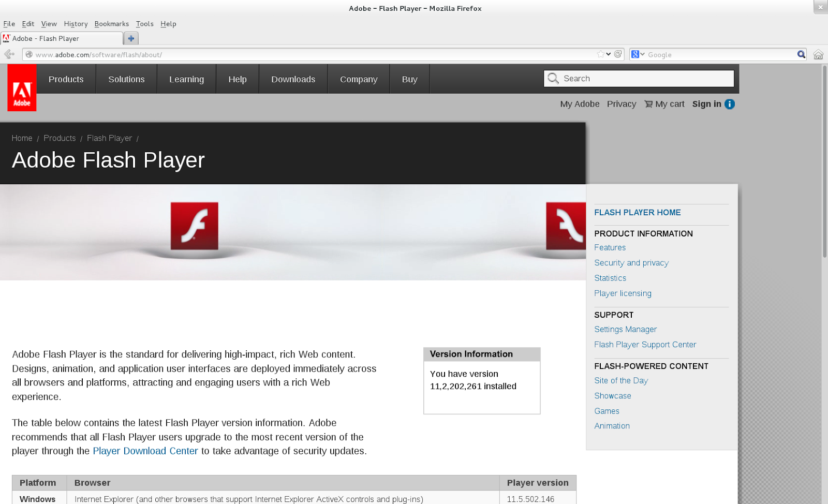
Task: Click the Flash Player logo image
Action: pyautogui.click(x=195, y=226)
